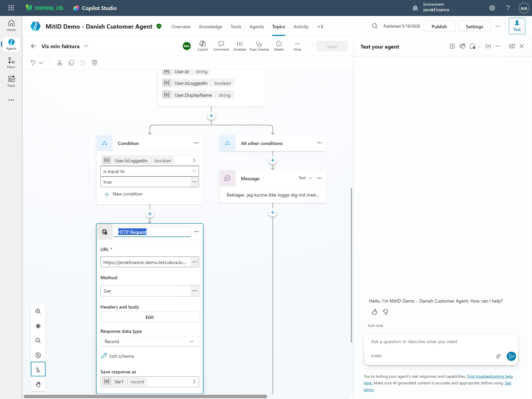Viewport: 532px width, 399px height.
Task: Open options beside the Method Get field
Action: [195, 291]
